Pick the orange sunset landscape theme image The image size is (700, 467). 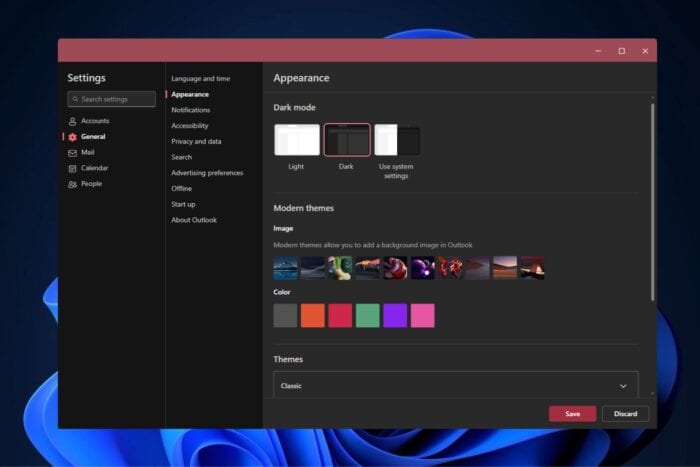coord(367,268)
